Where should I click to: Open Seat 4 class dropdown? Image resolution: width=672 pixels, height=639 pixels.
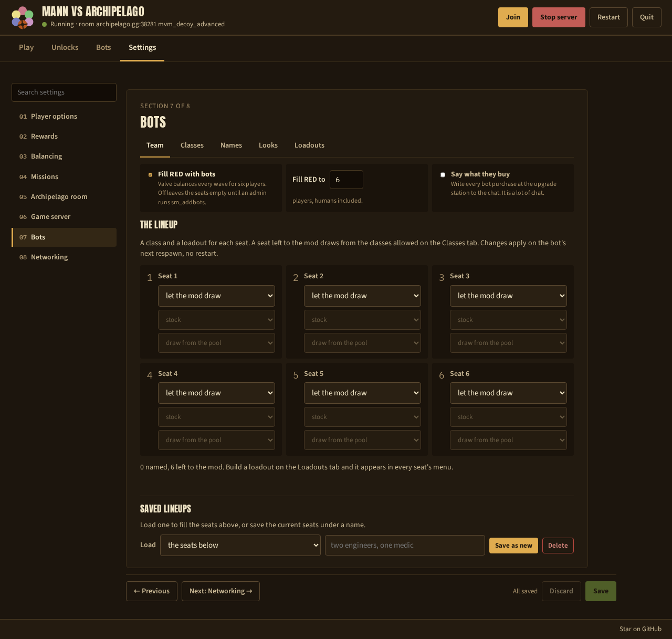(x=216, y=393)
